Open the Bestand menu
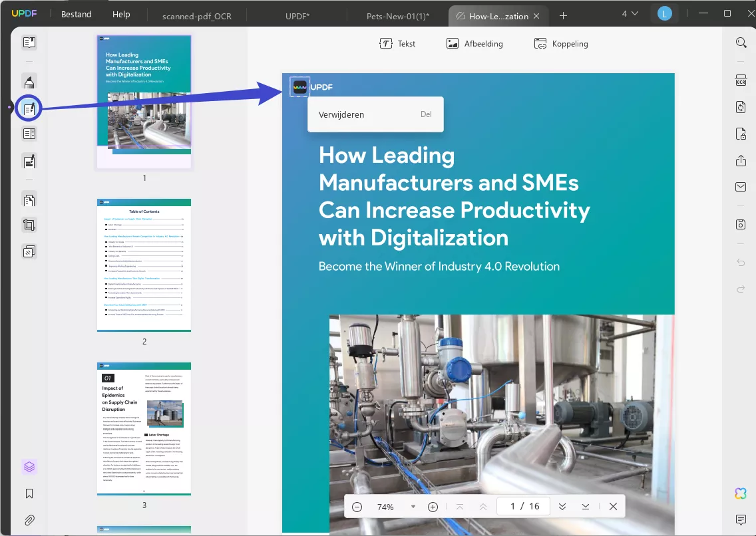The width and height of the screenshot is (756, 536). click(x=76, y=14)
